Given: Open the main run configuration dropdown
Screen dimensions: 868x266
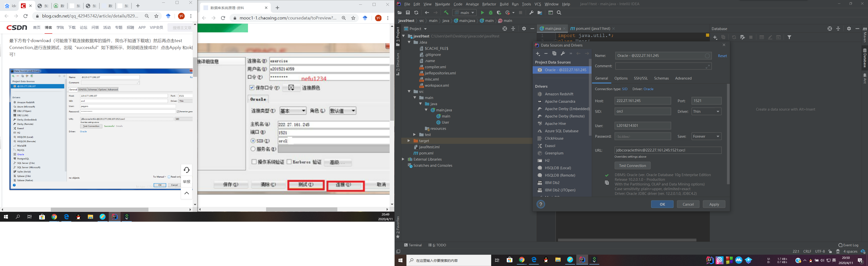Looking at the screenshot, I should click(x=464, y=13).
